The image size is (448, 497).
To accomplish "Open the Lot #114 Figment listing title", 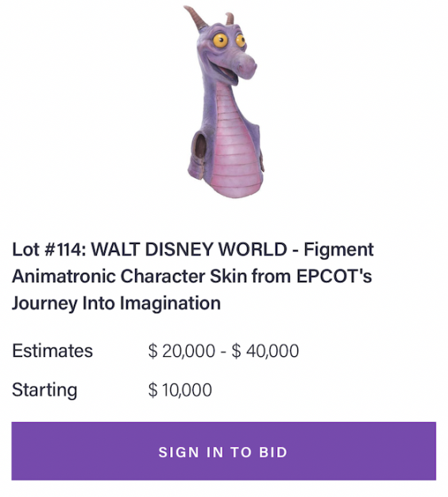I will 192,277.
